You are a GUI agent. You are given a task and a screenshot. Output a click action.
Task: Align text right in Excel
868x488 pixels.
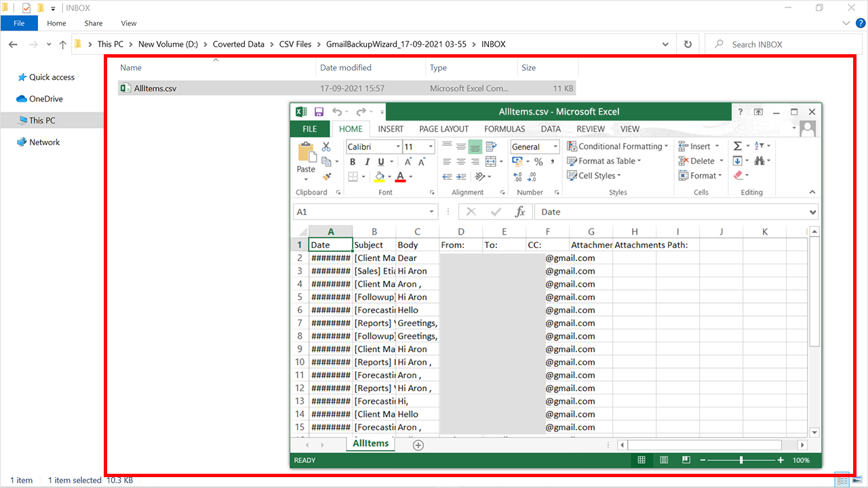[475, 161]
